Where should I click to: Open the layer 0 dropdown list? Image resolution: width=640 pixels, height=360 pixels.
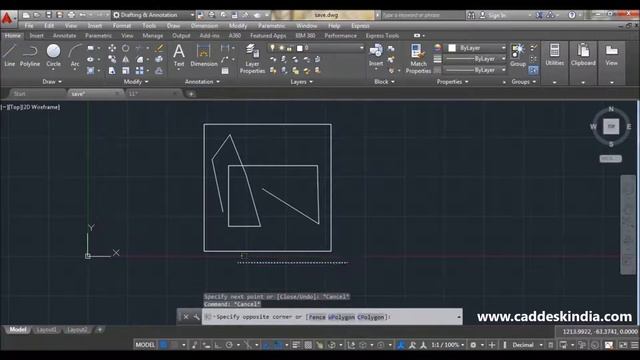point(362,48)
